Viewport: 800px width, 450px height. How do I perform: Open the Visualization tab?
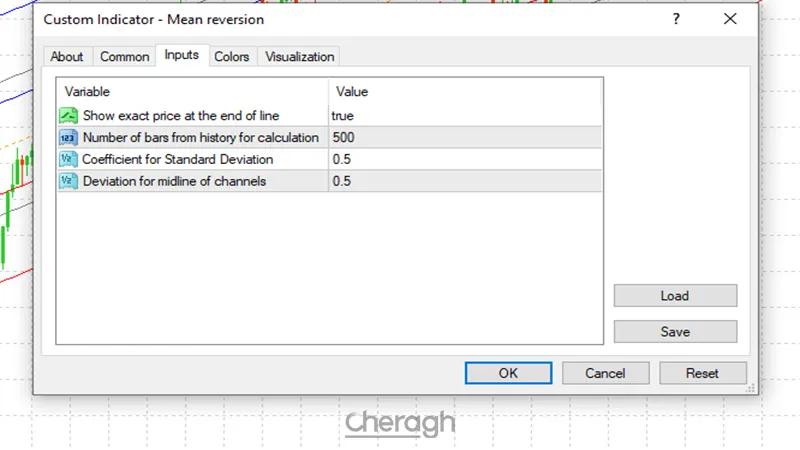(300, 57)
